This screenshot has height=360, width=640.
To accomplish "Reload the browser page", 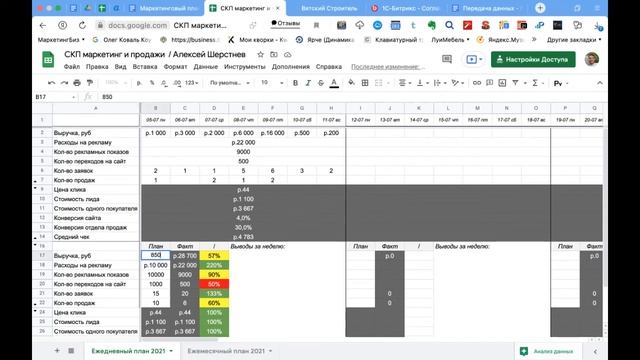I will point(82,25).
